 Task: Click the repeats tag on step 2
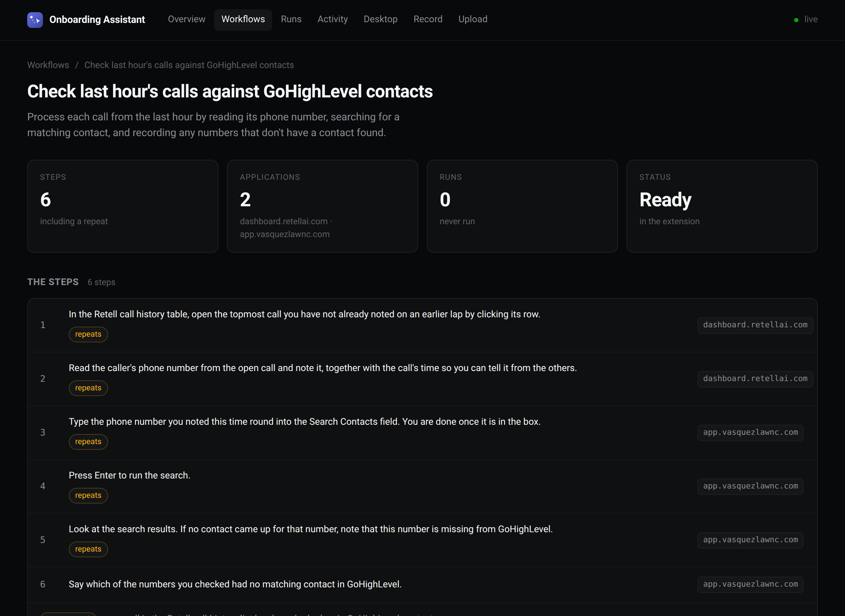point(88,388)
